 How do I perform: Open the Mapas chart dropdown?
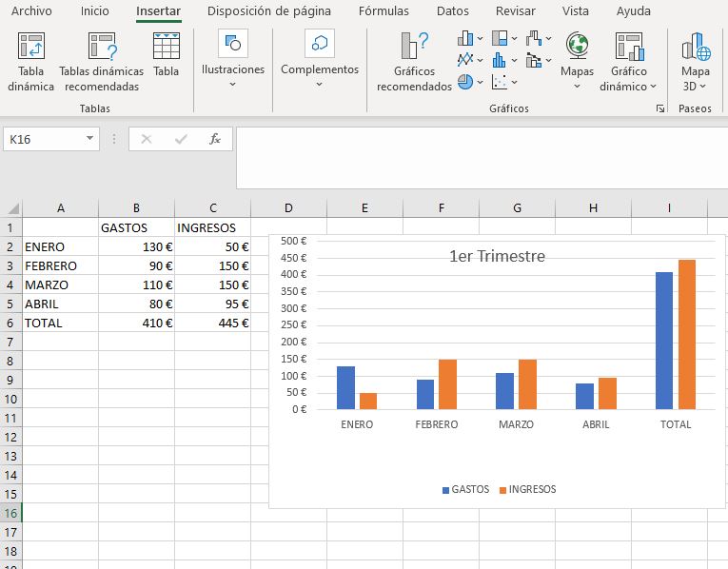[x=577, y=86]
